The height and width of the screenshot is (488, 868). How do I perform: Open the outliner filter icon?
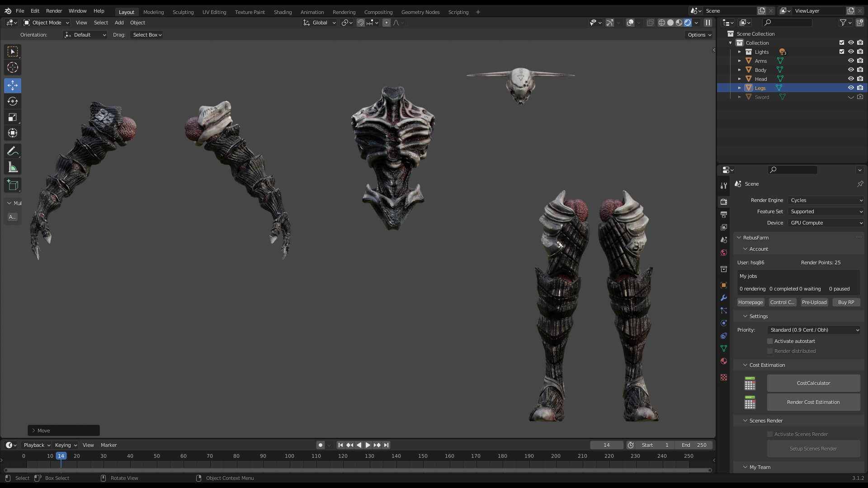point(843,23)
